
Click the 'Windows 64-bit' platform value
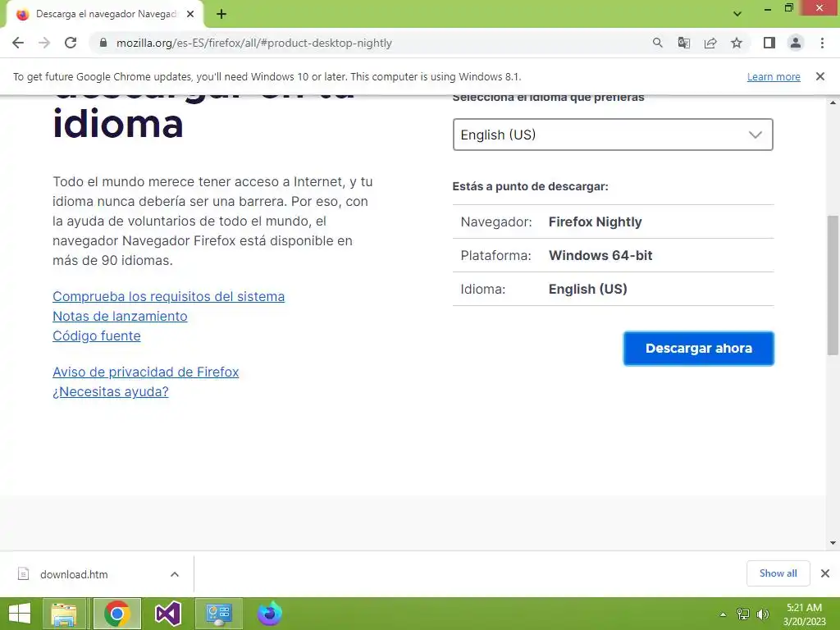[x=600, y=256]
